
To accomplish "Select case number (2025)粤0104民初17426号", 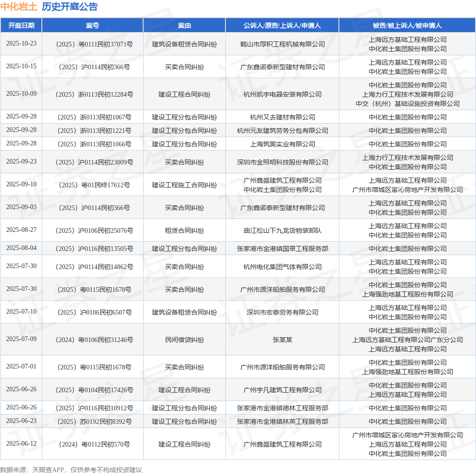I will tap(94, 390).
